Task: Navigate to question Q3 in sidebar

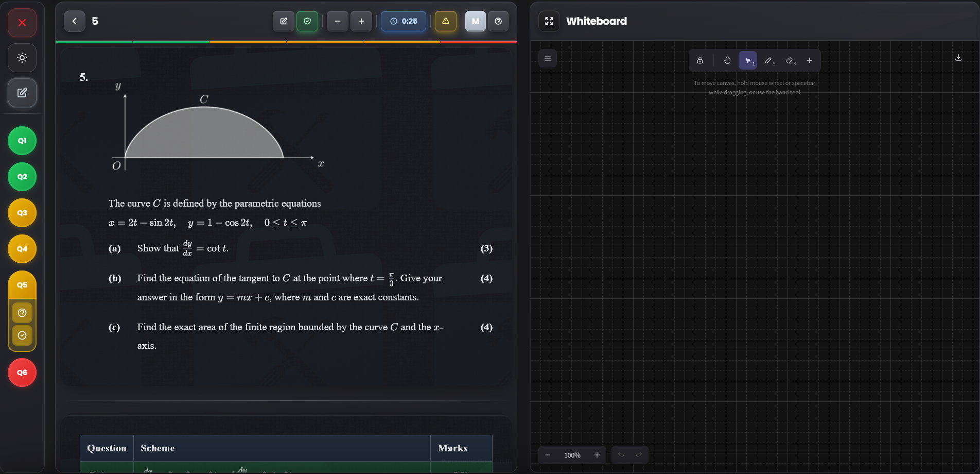Action: pyautogui.click(x=22, y=212)
